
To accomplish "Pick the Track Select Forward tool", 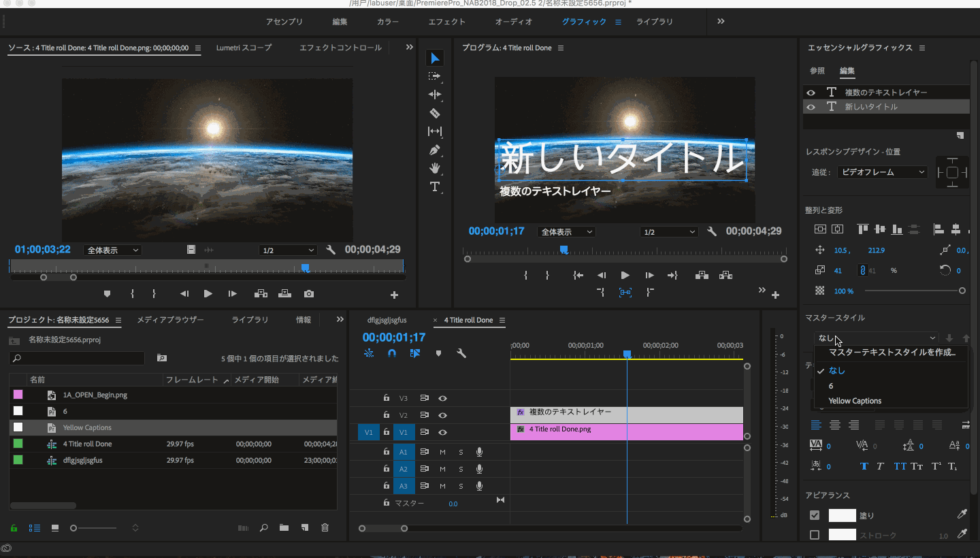I will point(435,76).
